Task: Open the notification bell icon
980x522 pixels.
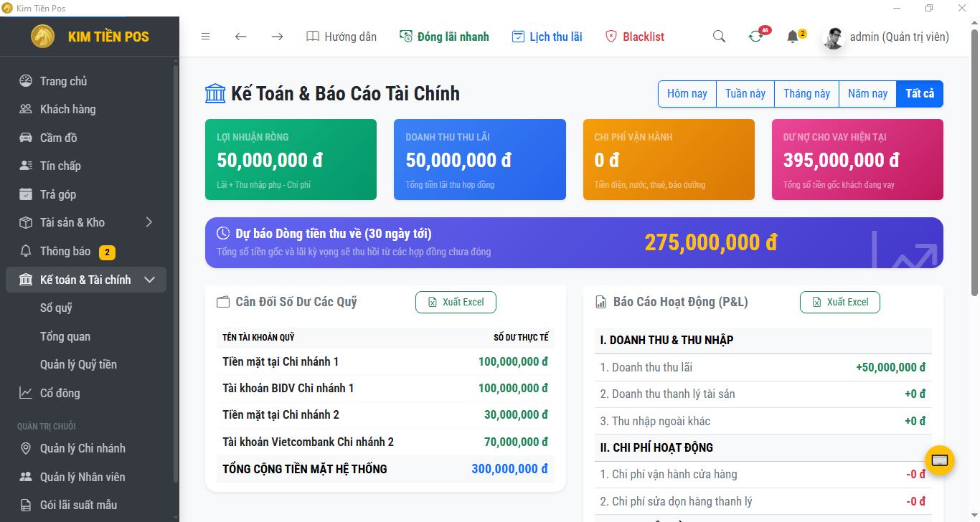Action: (x=792, y=37)
